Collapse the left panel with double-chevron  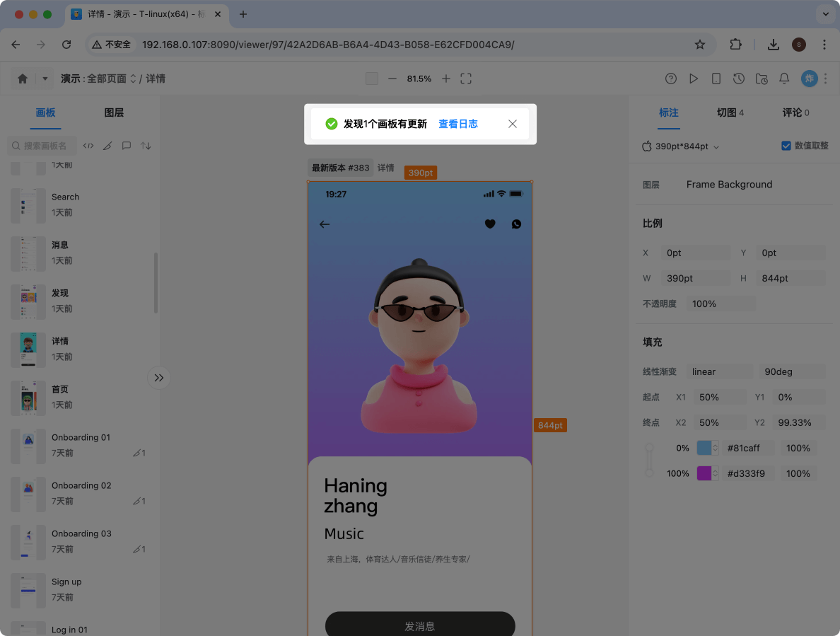(x=159, y=378)
